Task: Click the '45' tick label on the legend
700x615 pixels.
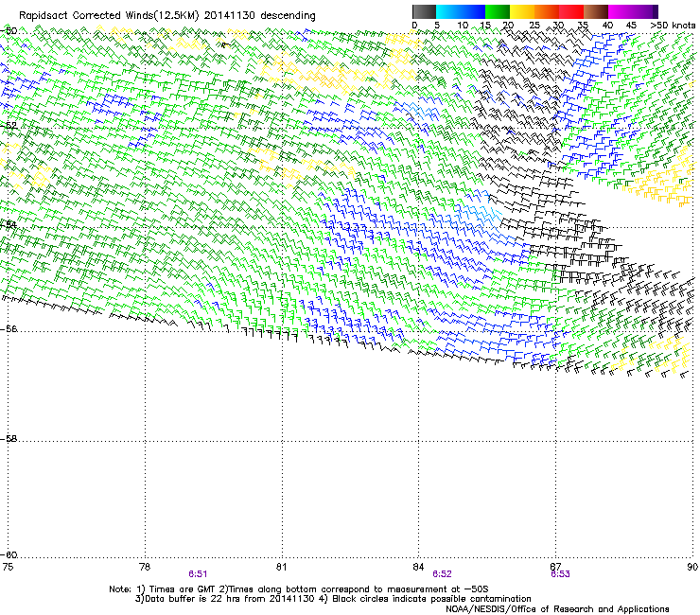Action: tap(631, 26)
